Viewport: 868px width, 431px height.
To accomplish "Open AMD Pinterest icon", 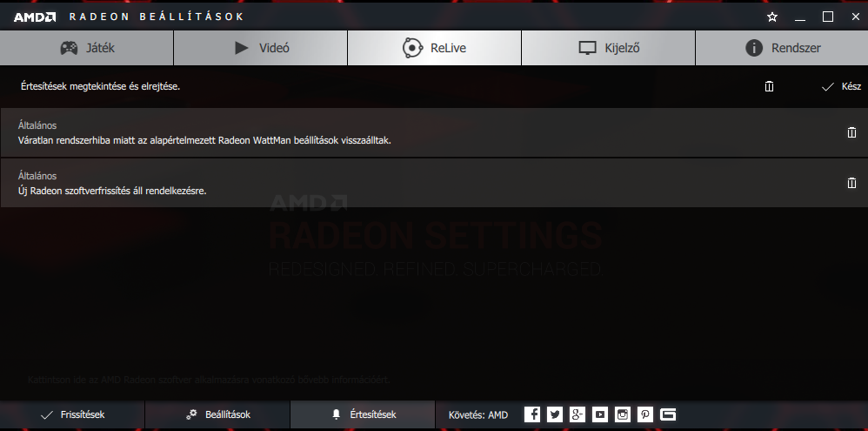I will coord(645,414).
